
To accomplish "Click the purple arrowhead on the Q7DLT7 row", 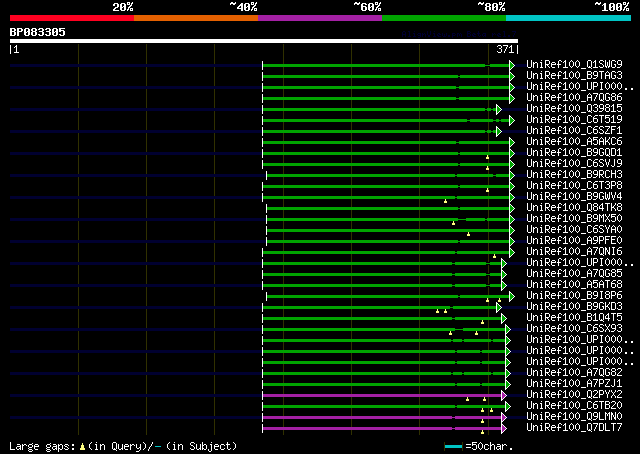I will coord(504,429).
